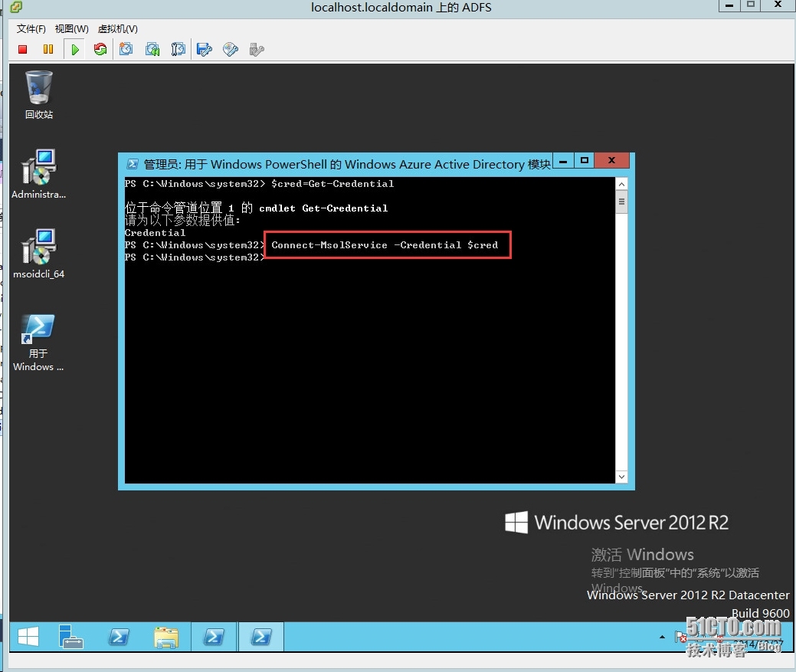Image resolution: width=796 pixels, height=672 pixels.
Task: Open the 虚拟机(V) menu
Action: (x=117, y=29)
